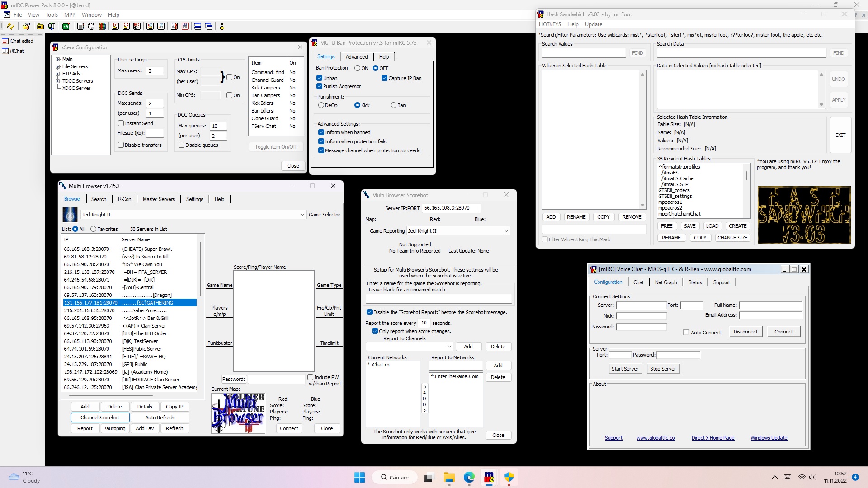This screenshot has width=868, height=488.
Task: Turn Ban Protection ON radio button
Action: click(x=357, y=68)
